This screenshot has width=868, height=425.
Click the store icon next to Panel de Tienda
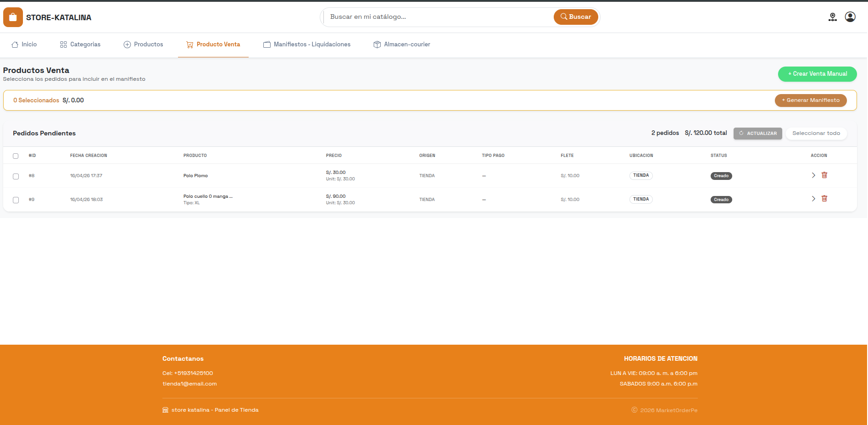pos(165,410)
